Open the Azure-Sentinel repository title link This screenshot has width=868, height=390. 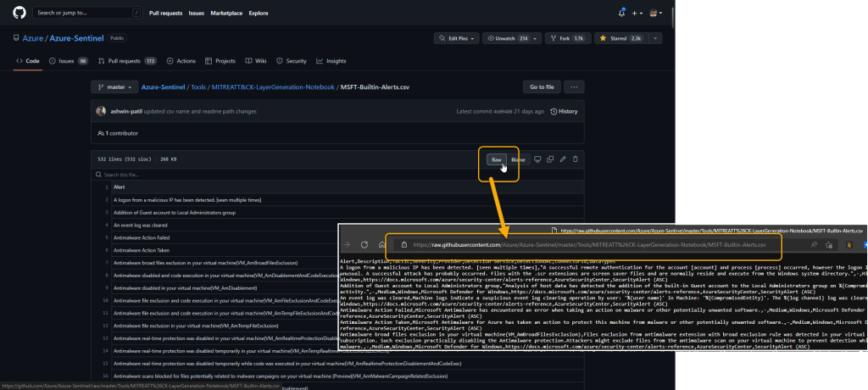point(77,38)
